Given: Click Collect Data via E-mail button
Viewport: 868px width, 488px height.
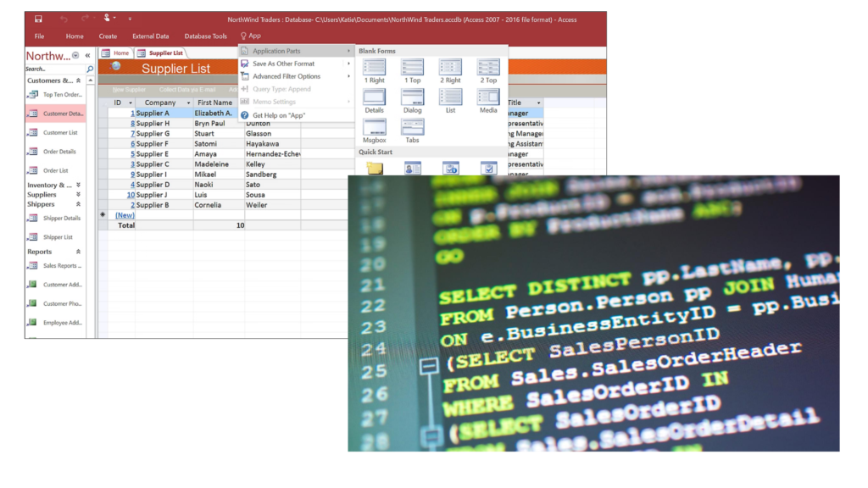Looking at the screenshot, I should [x=187, y=90].
